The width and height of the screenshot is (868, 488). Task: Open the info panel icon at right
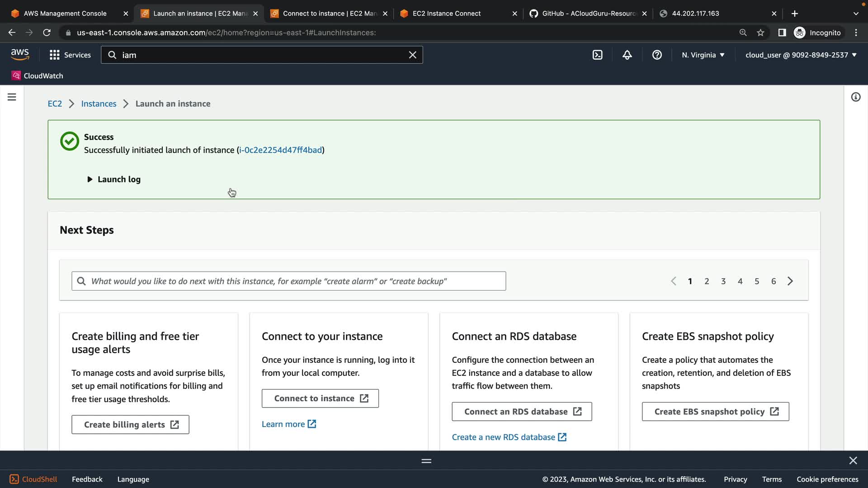855,97
